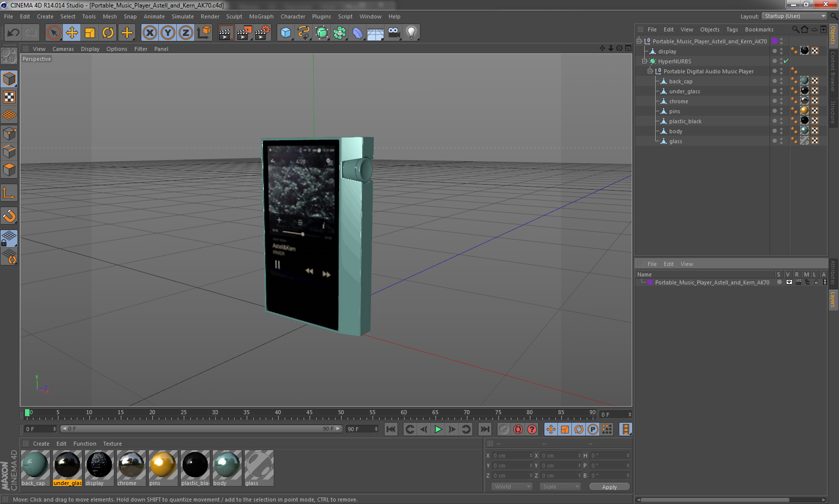Screen dimensions: 839x504
Task: Collapse the HyperNURBS object
Action: (x=644, y=61)
